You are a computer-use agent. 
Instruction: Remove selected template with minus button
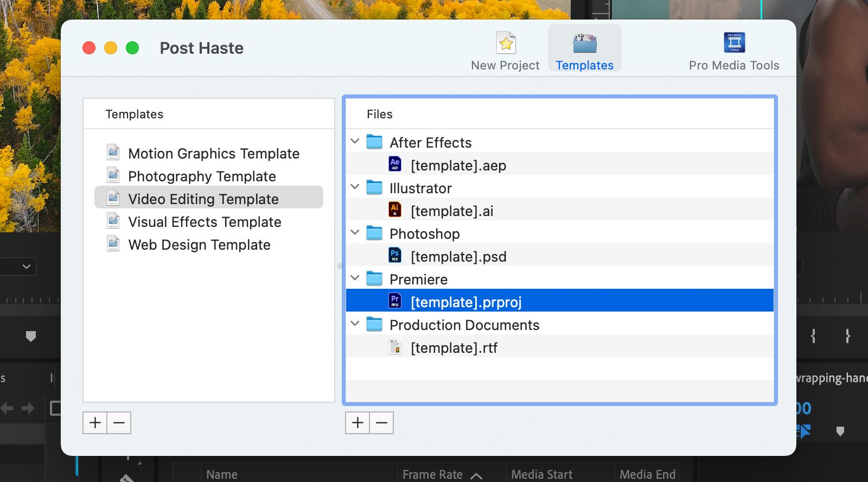[119, 423]
